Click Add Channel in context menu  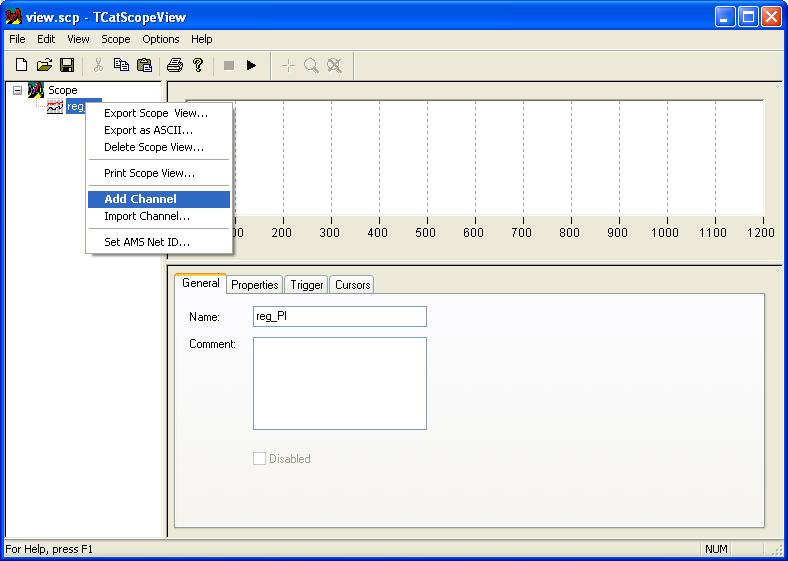pos(159,199)
